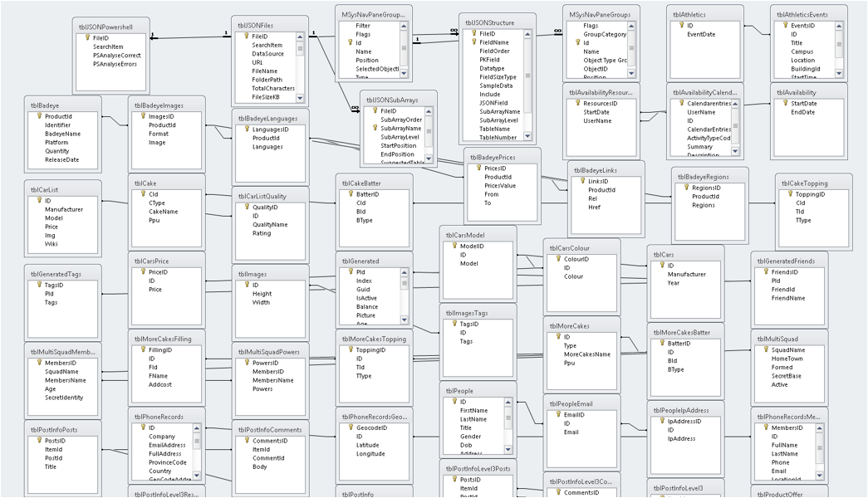Image resolution: width=868 pixels, height=498 pixels.
Task: Click the scroll-down arrow in tblJSONFiles
Action: pos(300,98)
